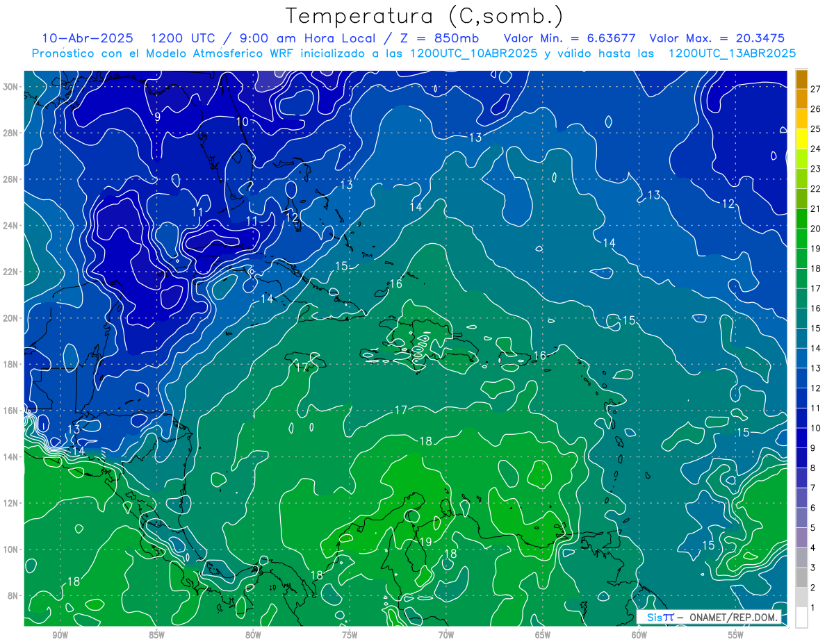Click the color scale label "22"
Image resolution: width=834 pixels, height=644 pixels.
816,189
